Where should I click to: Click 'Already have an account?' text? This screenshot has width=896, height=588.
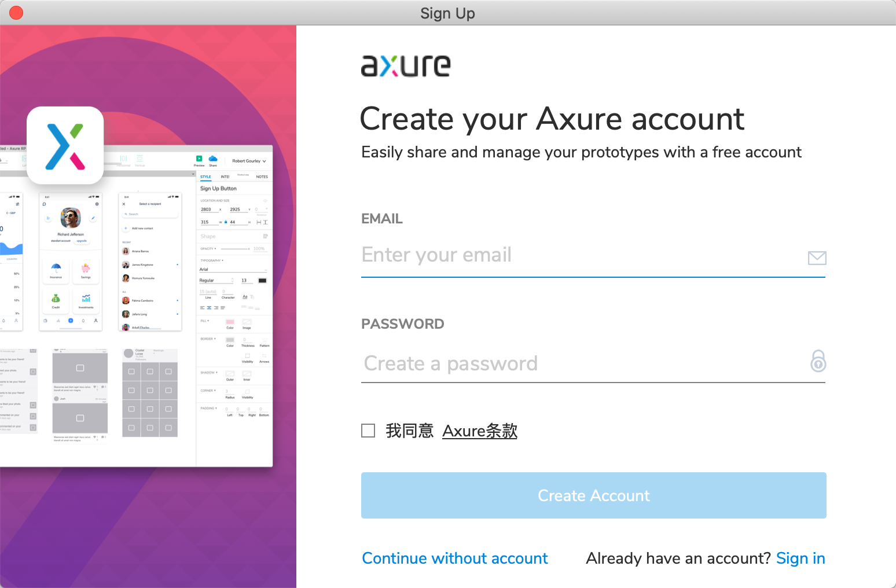pyautogui.click(x=678, y=558)
